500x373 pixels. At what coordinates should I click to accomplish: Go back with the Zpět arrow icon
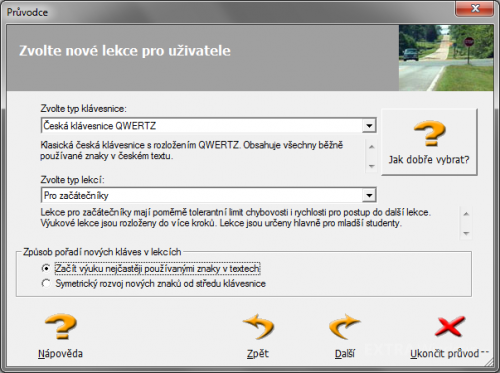[x=258, y=326]
